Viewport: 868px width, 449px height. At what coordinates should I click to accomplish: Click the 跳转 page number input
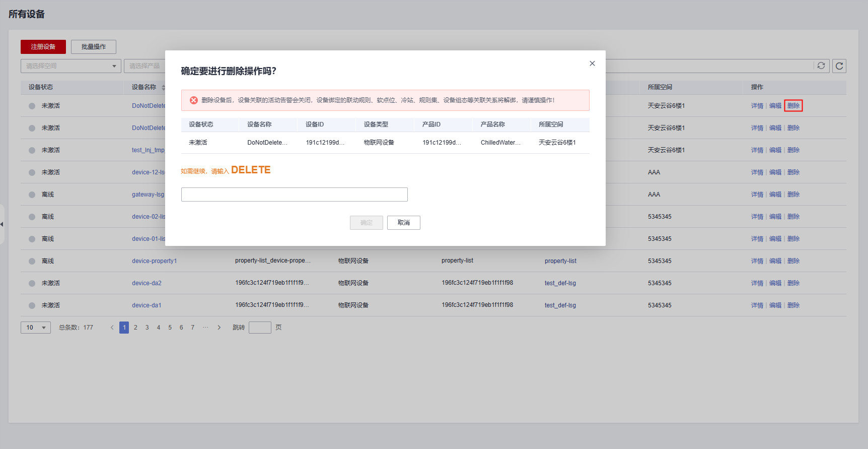[x=260, y=328]
